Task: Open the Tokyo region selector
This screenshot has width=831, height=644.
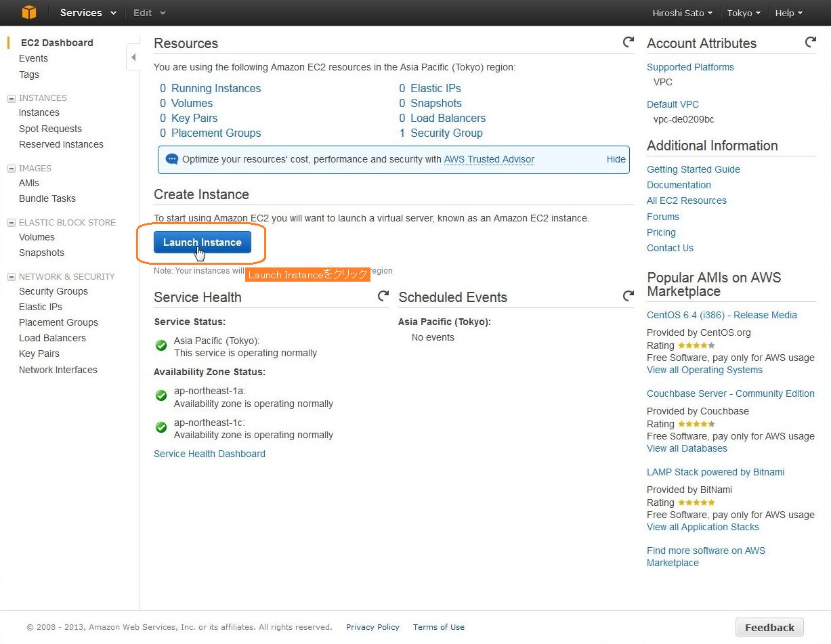Action: [x=744, y=13]
